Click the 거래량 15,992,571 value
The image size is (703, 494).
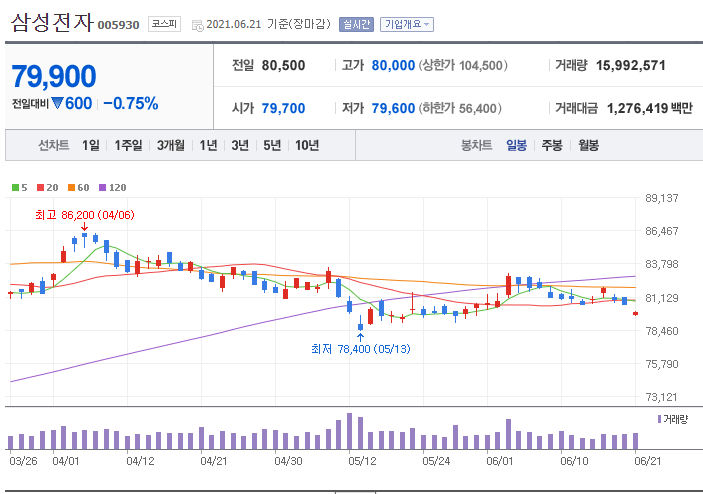(631, 65)
